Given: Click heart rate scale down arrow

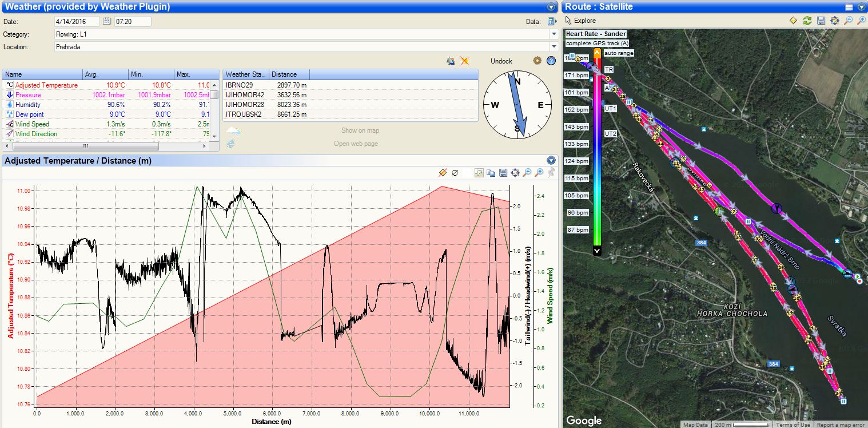Looking at the screenshot, I should click(x=597, y=251).
